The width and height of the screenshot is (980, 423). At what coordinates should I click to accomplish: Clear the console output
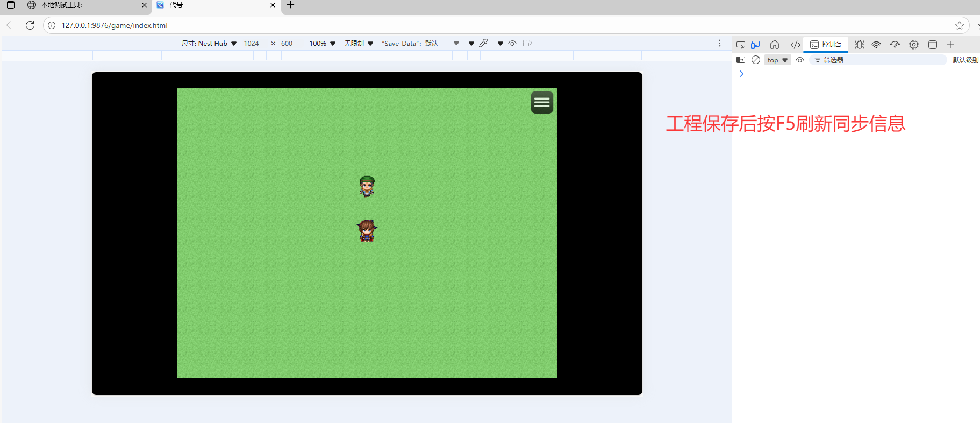[x=756, y=60]
